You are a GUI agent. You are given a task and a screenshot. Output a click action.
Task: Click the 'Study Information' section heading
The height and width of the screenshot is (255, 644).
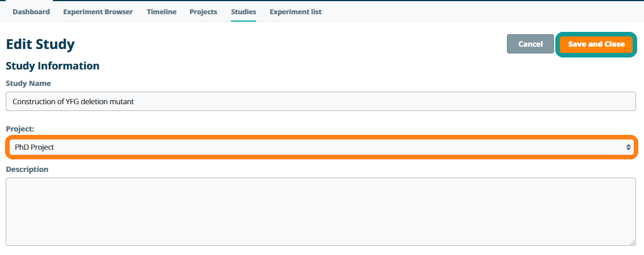(52, 66)
